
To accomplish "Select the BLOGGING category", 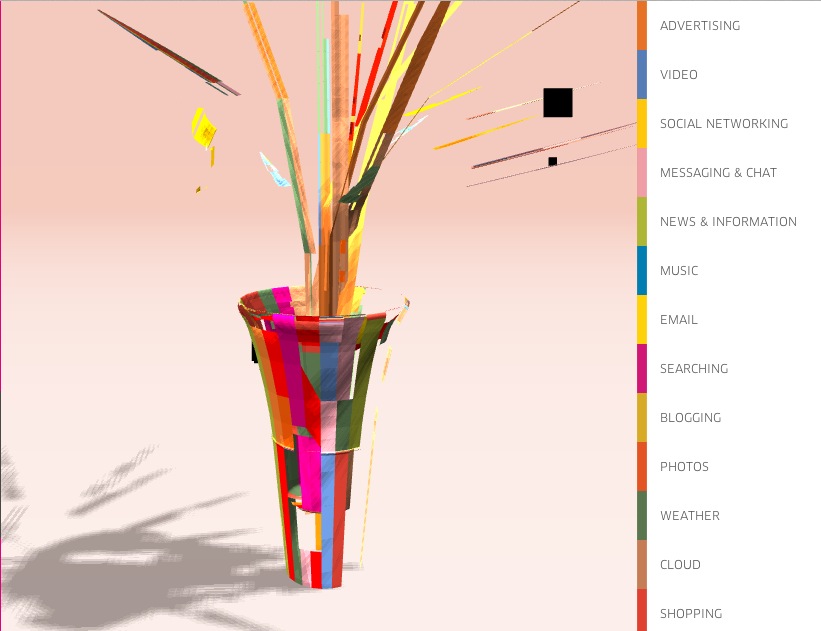I will click(690, 418).
